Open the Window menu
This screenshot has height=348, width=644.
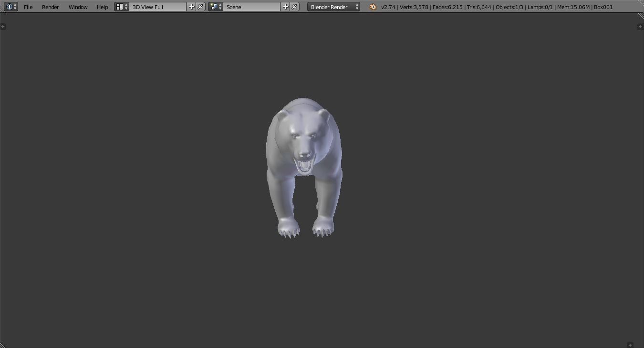point(78,7)
